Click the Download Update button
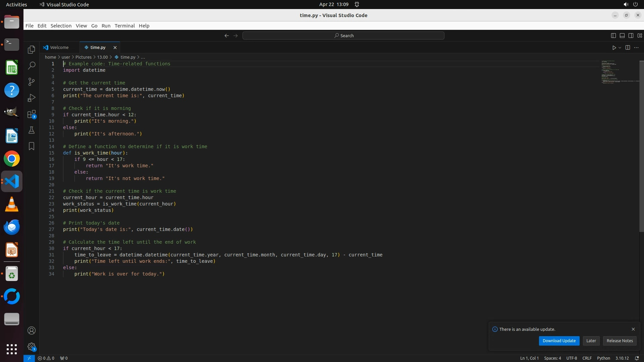The width and height of the screenshot is (644, 362). [559, 341]
